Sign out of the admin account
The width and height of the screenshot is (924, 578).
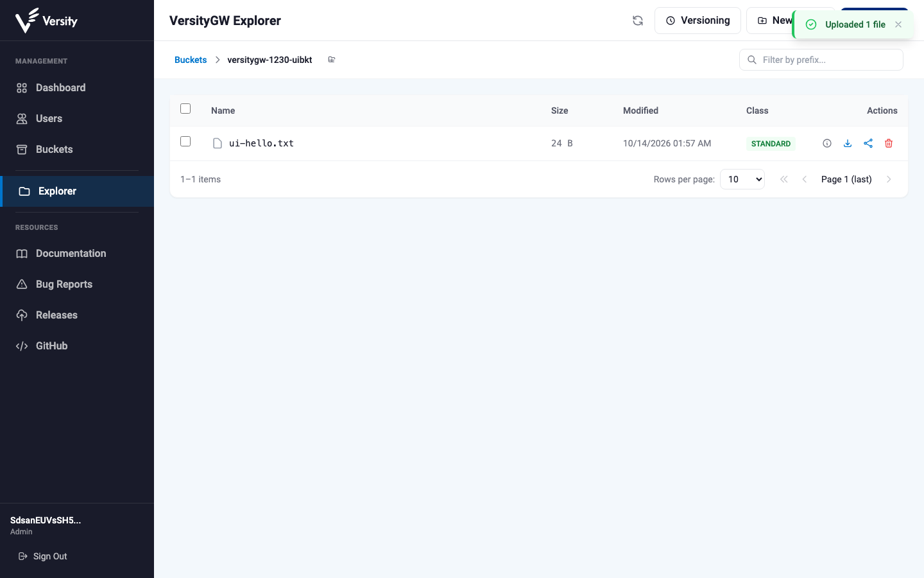(x=43, y=556)
